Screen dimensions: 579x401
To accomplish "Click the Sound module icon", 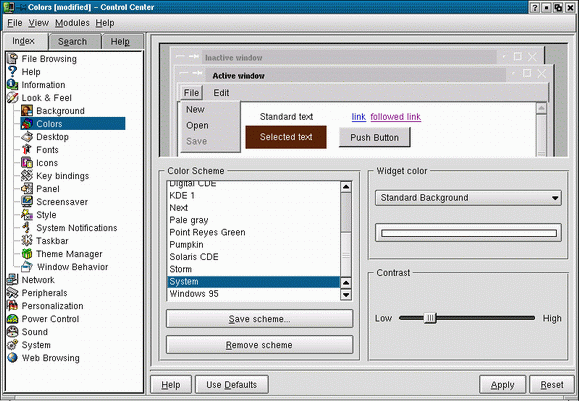I will tap(13, 332).
